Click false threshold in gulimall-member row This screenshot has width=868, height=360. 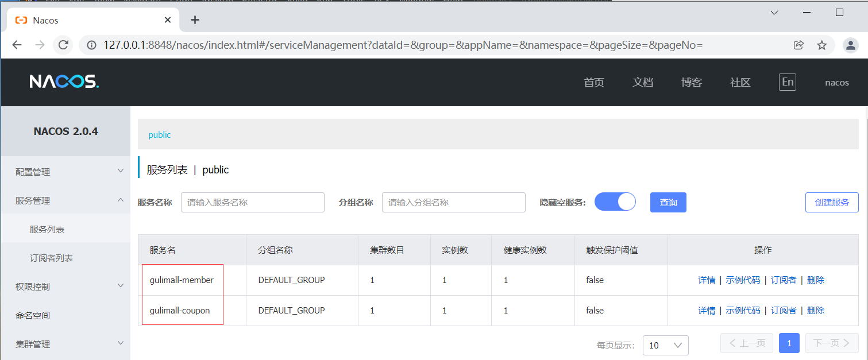pos(595,280)
